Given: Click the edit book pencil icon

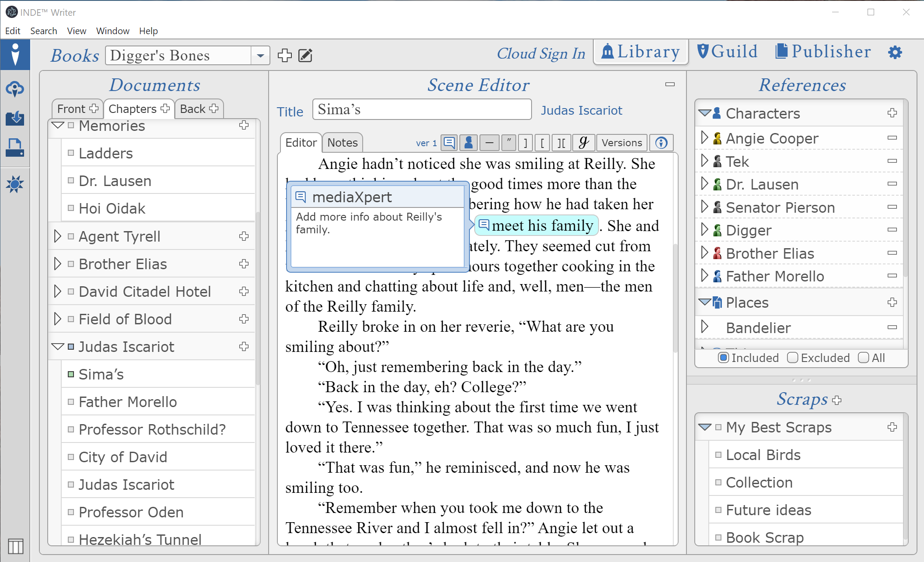Looking at the screenshot, I should pyautogui.click(x=305, y=56).
